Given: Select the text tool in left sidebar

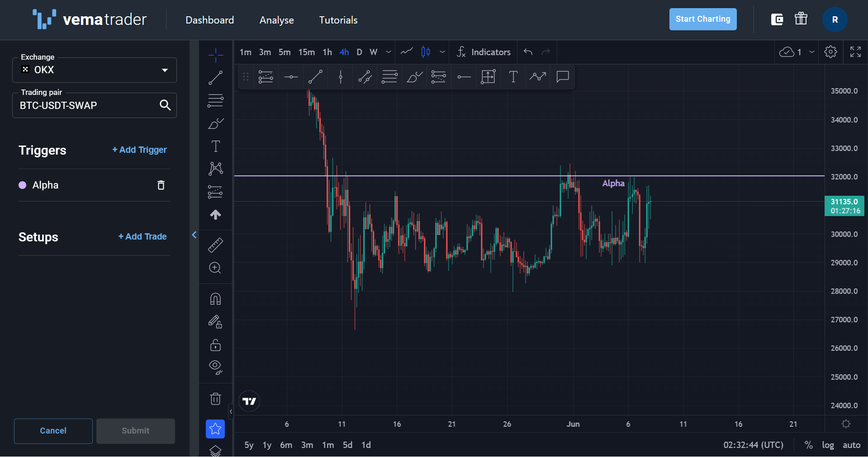Looking at the screenshot, I should tap(216, 146).
